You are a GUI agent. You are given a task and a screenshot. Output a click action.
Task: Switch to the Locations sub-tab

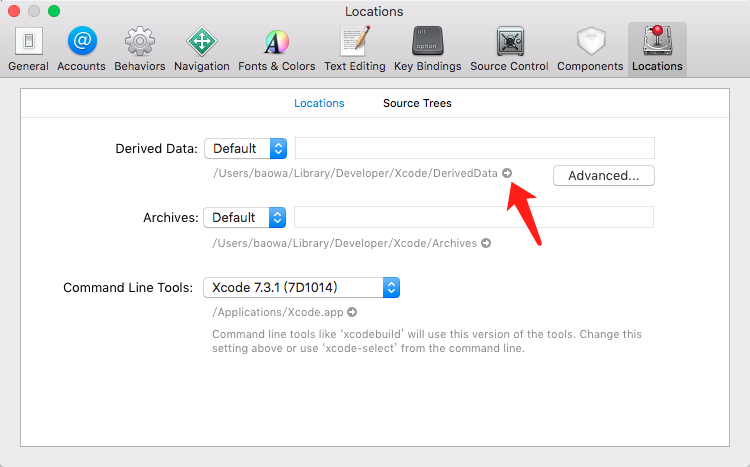coord(319,103)
